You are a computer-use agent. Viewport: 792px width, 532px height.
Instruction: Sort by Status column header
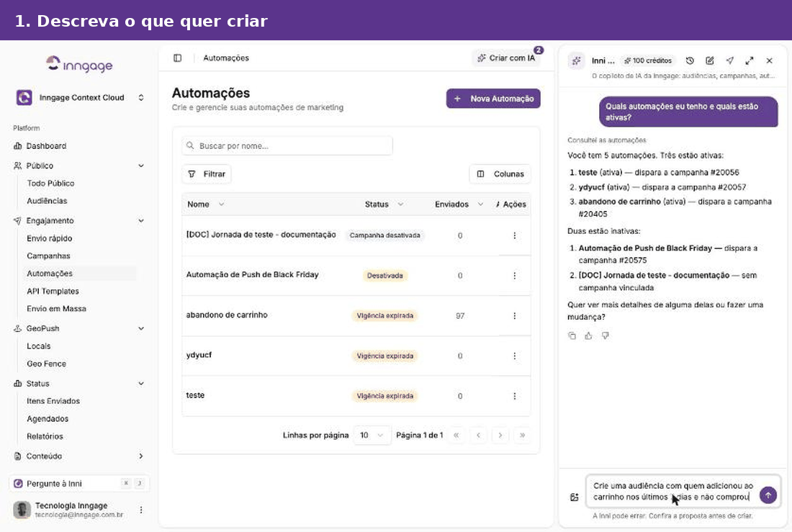pyautogui.click(x=384, y=204)
